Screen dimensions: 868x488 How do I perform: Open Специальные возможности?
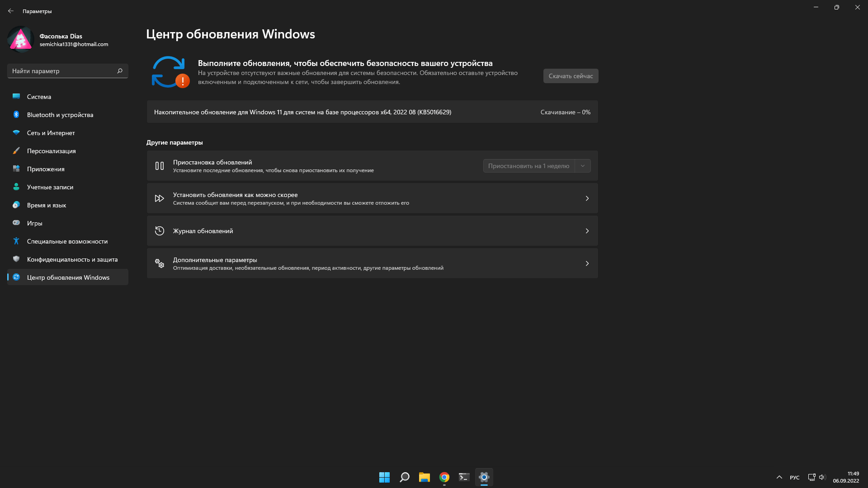click(68, 241)
